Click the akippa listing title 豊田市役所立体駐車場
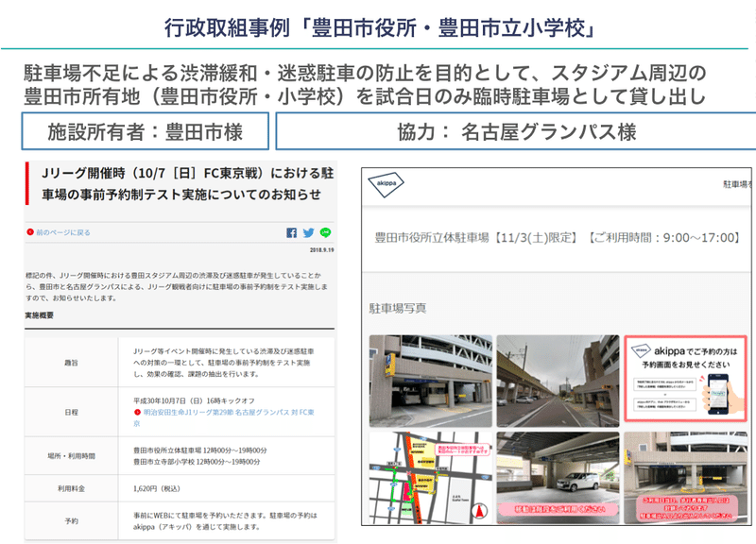756x544 pixels. [x=558, y=238]
